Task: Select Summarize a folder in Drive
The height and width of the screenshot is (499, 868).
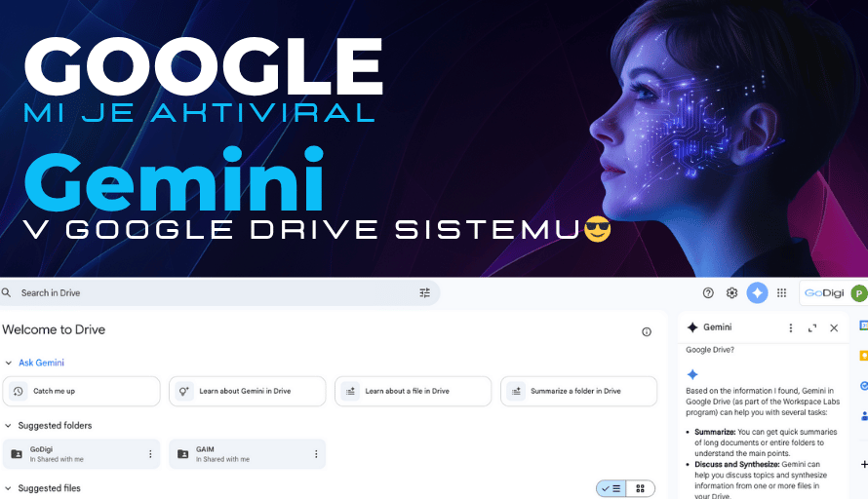Action: click(x=578, y=391)
